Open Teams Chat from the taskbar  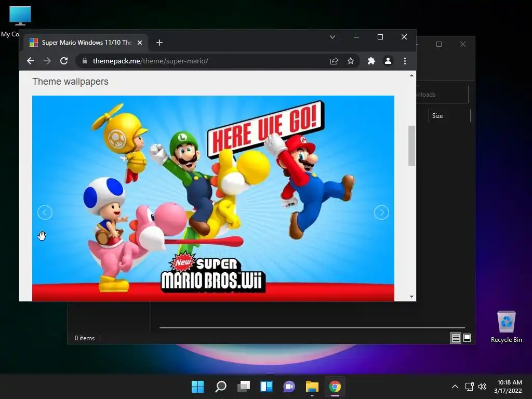(289, 387)
